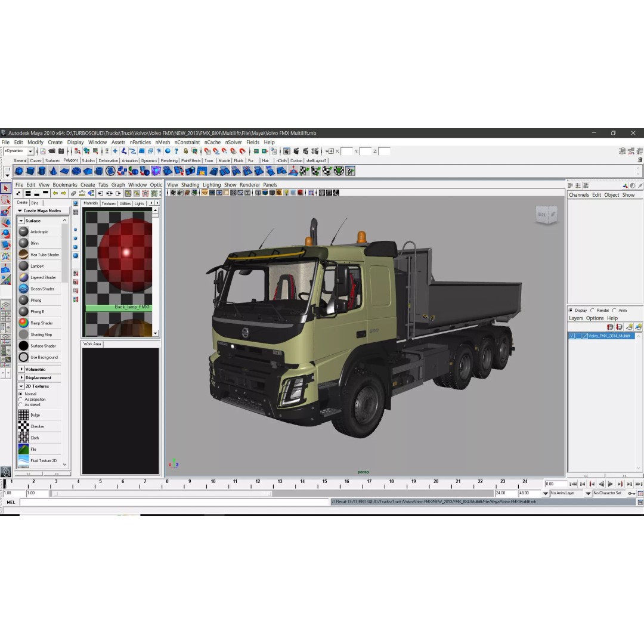Screen dimensions: 644x644
Task: Select As stencil radio option
Action: (x=20, y=404)
